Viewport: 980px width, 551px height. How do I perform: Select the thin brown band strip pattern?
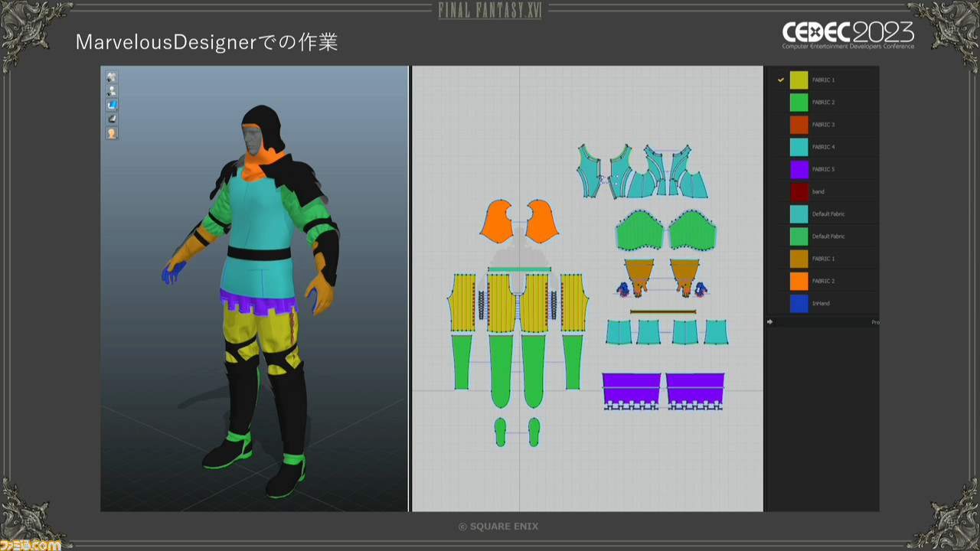coord(663,311)
